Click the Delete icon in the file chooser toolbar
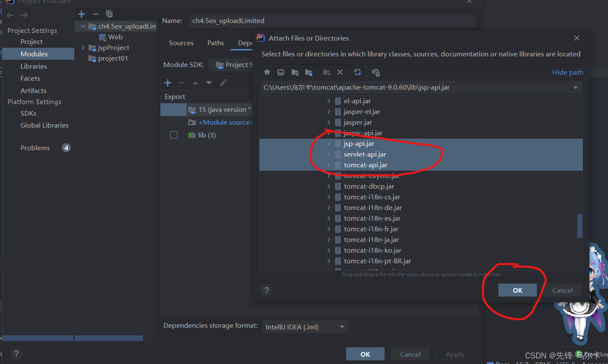 click(x=340, y=72)
